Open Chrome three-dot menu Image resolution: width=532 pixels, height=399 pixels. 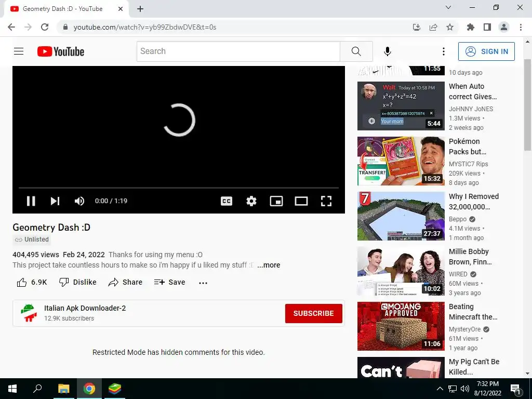[521, 27]
